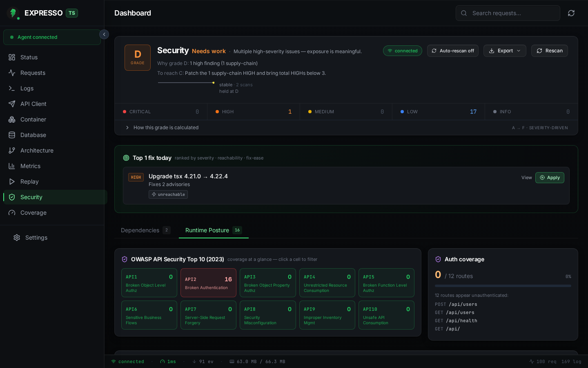Click the grade trend sparkline

point(186,83)
